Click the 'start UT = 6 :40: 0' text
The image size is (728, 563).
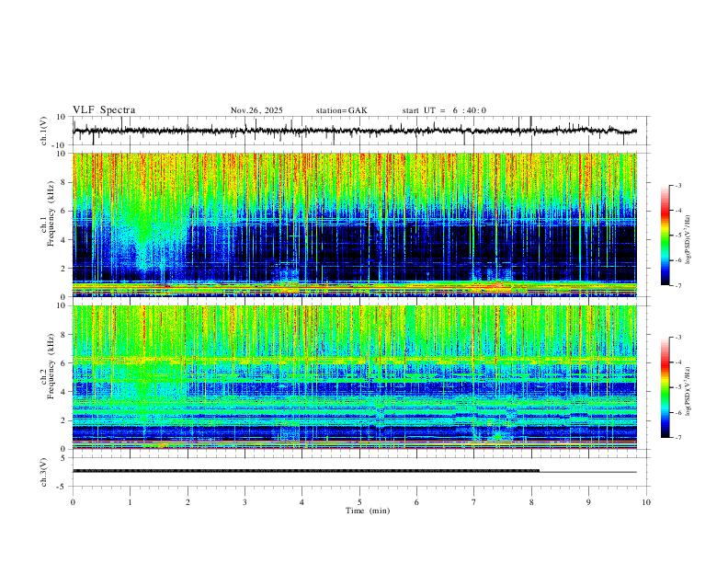pos(444,110)
